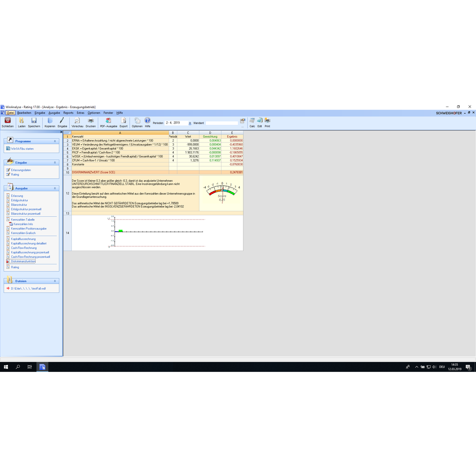476x476 pixels.
Task: Click the PDF-Ausgabe icon
Action: pyautogui.click(x=109, y=120)
